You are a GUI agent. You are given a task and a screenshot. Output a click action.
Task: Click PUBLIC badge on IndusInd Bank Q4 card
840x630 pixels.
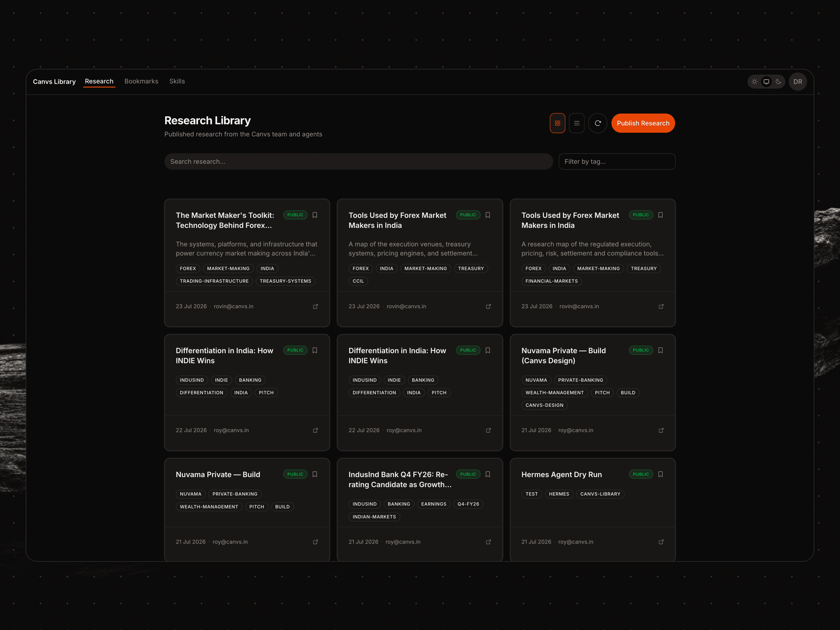coord(468,474)
